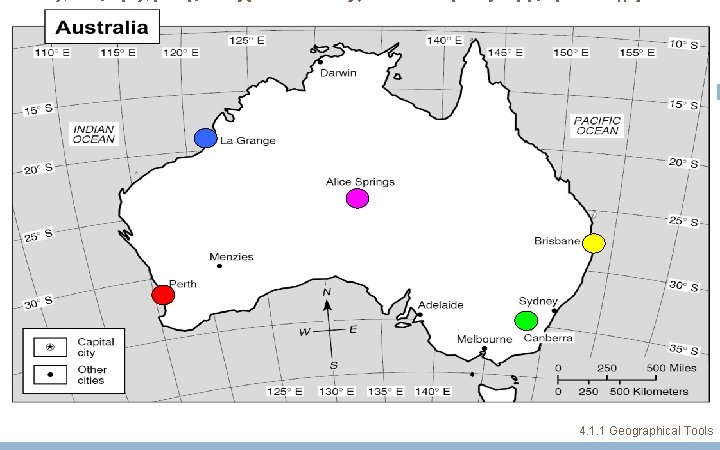Click the left 15° S latitude label

(x=38, y=110)
